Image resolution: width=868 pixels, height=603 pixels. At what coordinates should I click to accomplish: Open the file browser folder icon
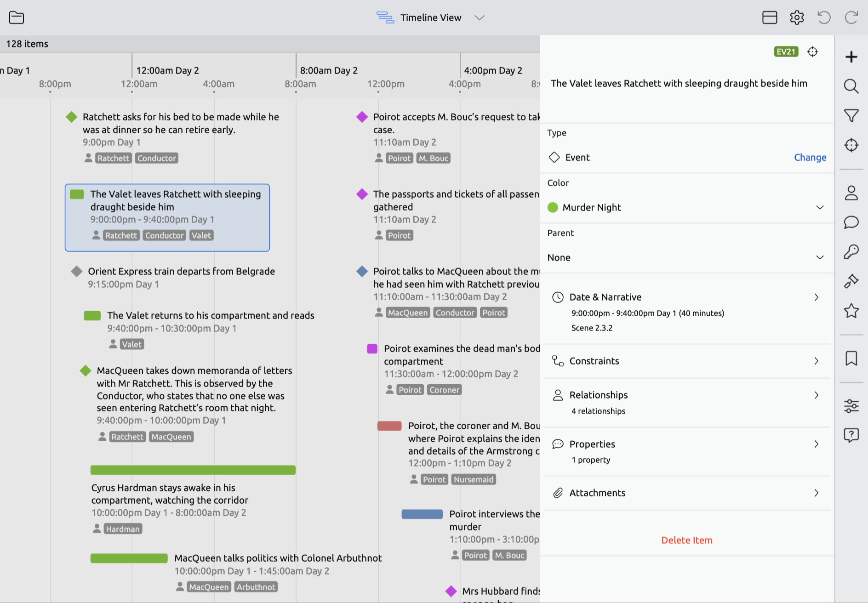point(17,17)
